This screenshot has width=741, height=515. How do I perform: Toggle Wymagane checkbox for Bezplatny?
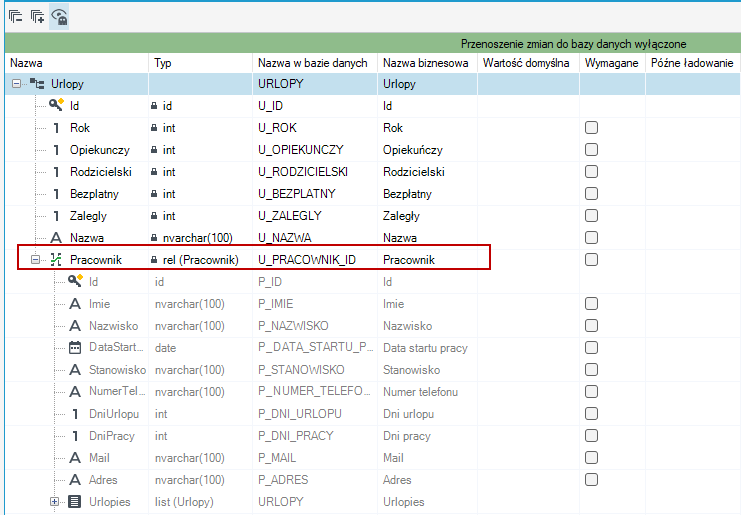pyautogui.click(x=591, y=194)
